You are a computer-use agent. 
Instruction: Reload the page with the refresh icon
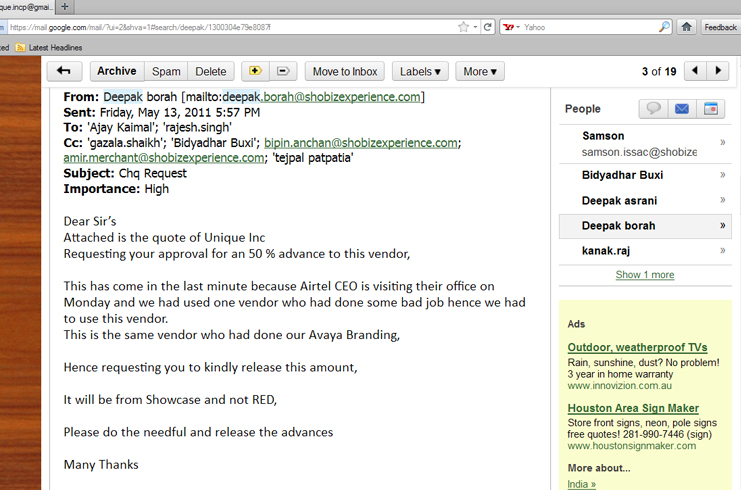coord(488,27)
